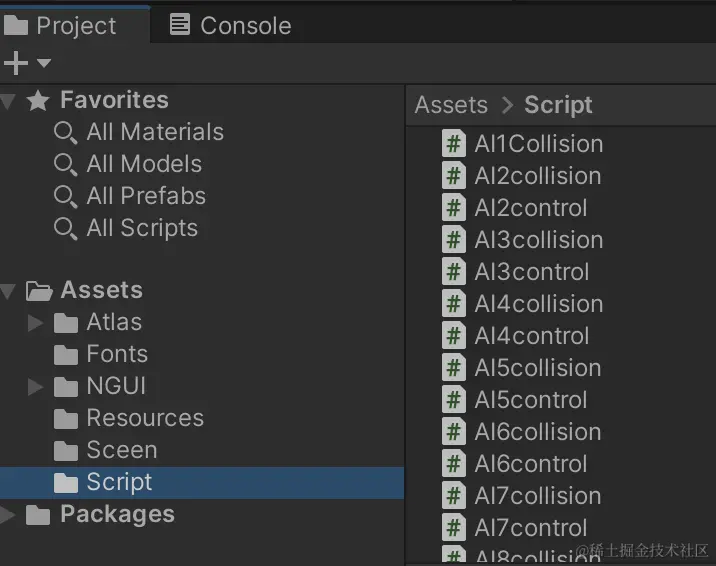Click the All Materials search icon
Viewport: 716px width, 566px height.
66,133
